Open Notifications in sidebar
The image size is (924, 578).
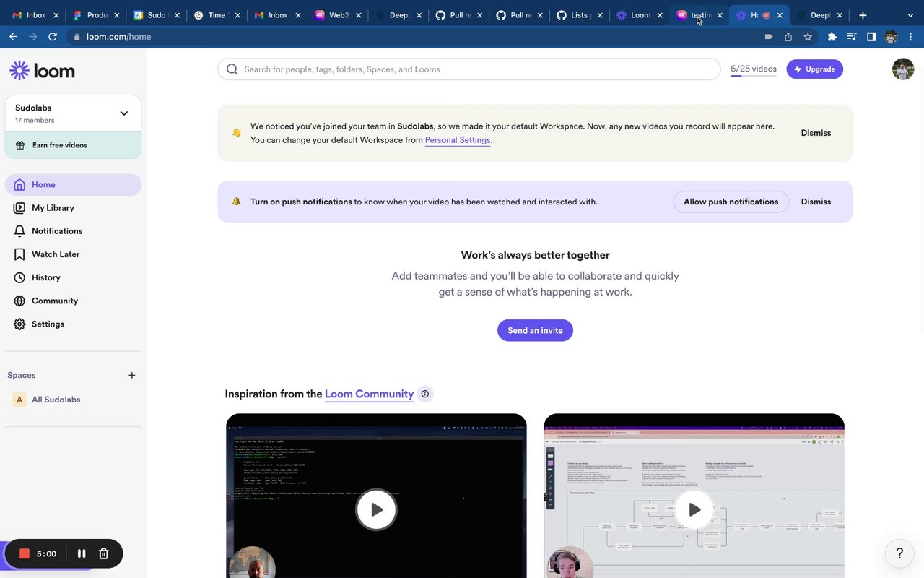[73, 230]
